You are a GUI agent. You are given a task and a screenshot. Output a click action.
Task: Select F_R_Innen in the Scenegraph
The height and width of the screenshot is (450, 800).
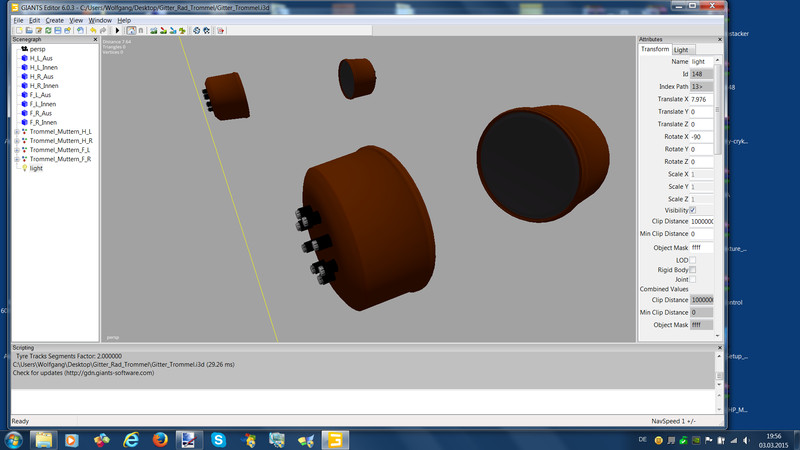pos(43,122)
